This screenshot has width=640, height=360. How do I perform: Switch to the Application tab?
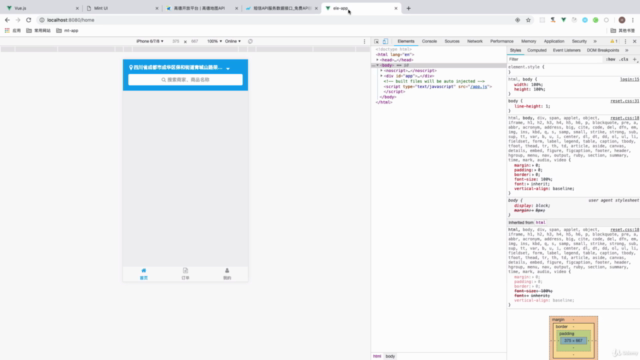554,41
